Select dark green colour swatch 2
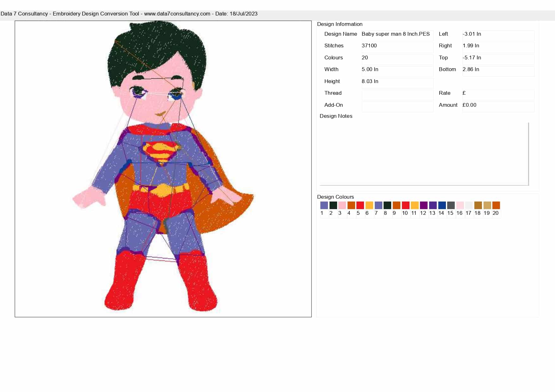The height and width of the screenshot is (392, 555). coord(333,205)
